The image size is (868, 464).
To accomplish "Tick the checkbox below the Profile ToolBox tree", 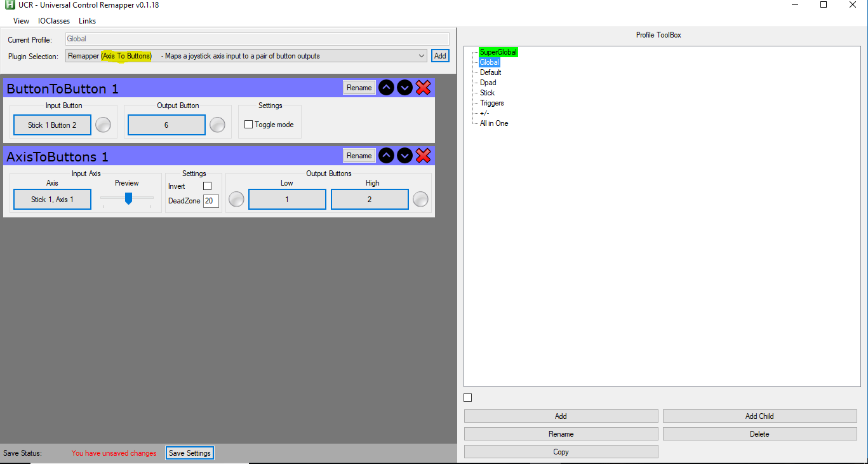I will (468, 397).
